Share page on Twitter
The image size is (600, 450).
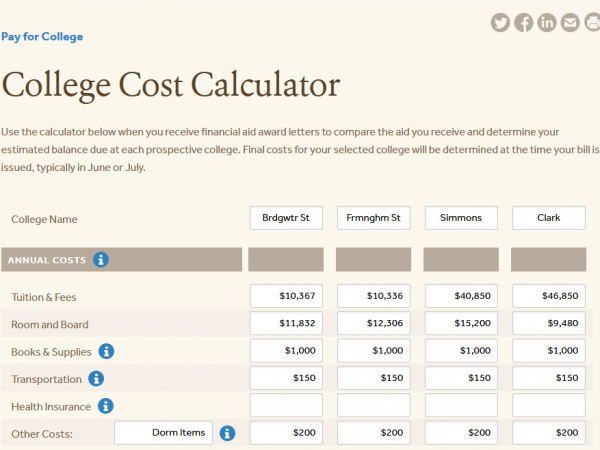[x=501, y=23]
